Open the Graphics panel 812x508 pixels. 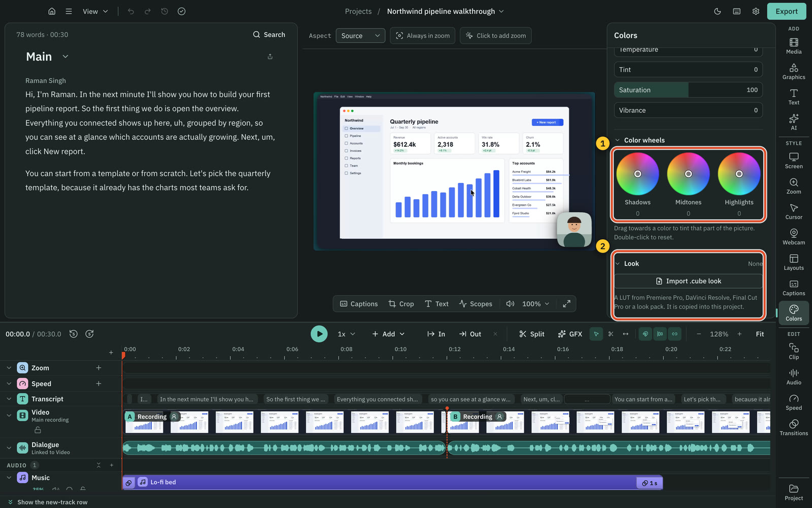pos(794,71)
